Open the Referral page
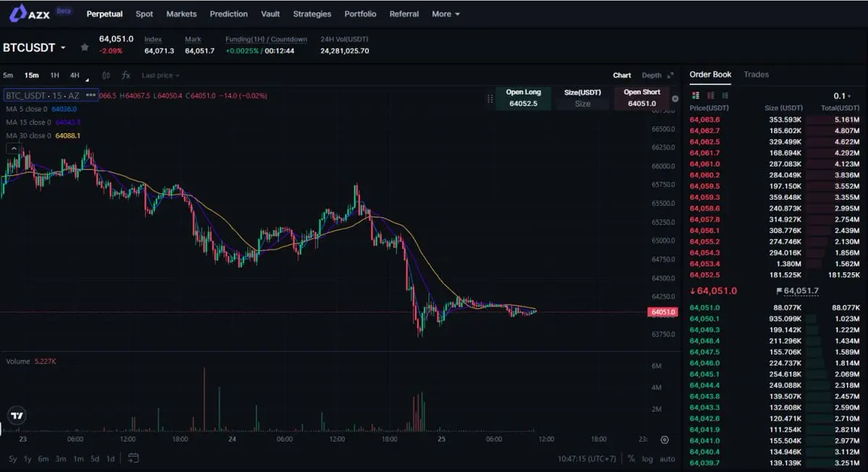This screenshot has width=868, height=472. [x=404, y=14]
